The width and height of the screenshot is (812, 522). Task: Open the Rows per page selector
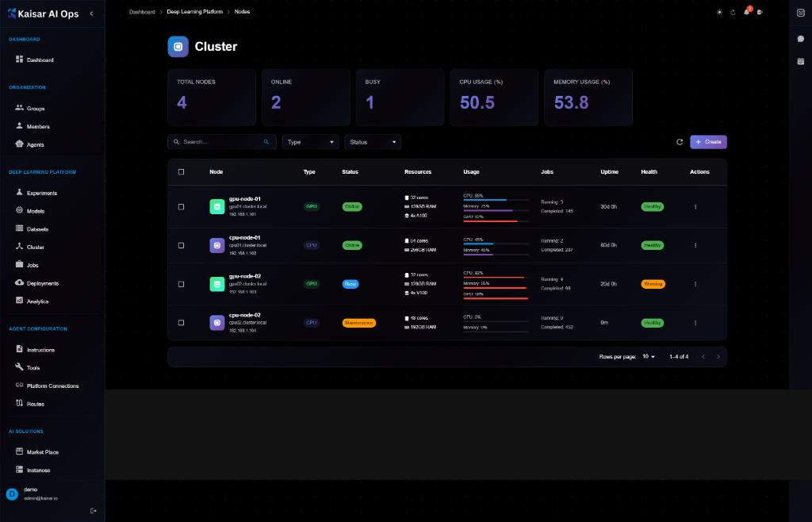click(x=648, y=357)
